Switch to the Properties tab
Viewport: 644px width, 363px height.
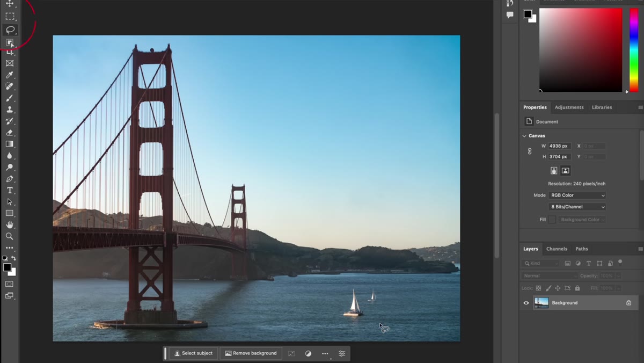tap(535, 107)
